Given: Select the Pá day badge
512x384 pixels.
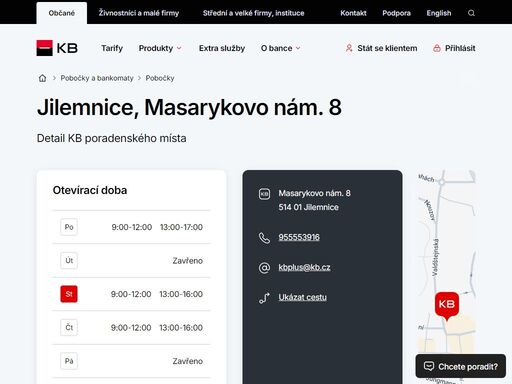Looking at the screenshot, I should coord(69,361).
